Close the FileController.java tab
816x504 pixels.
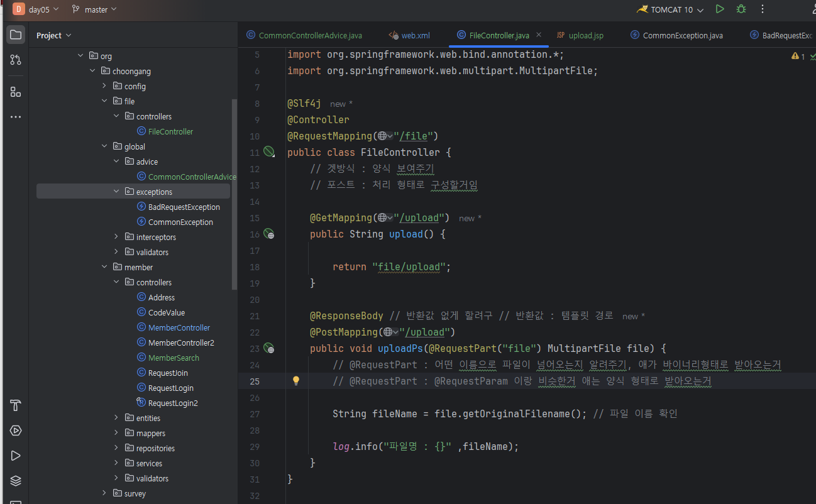pyautogui.click(x=539, y=35)
